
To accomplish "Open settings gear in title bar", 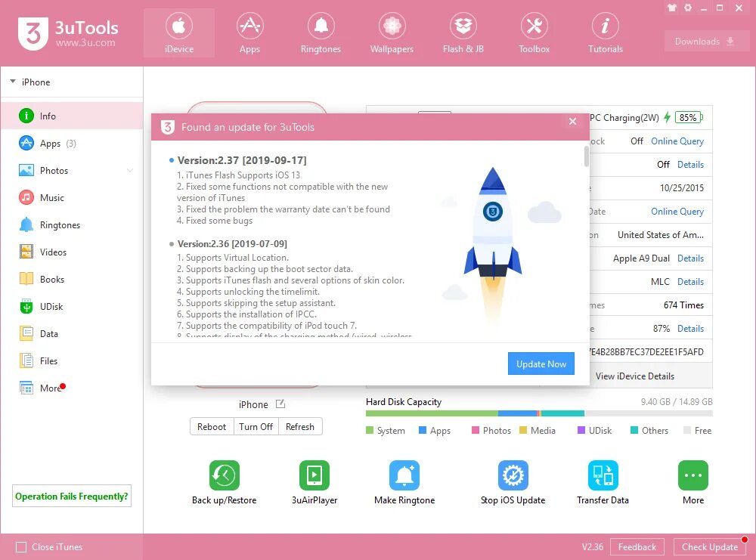I will click(x=688, y=8).
